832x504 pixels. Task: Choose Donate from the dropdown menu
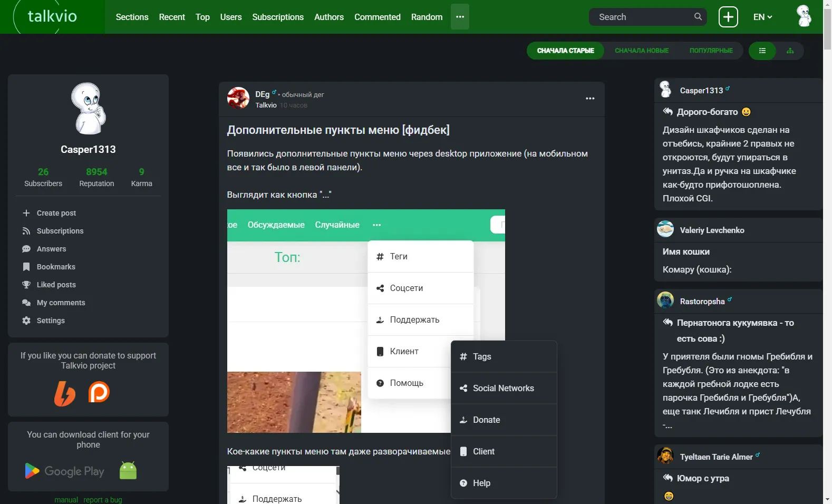504,420
